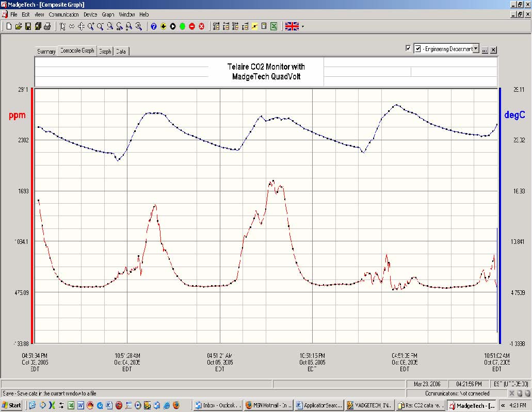The height and width of the screenshot is (412, 532).
Task: Choose the horizontal pan tool
Action: (x=72, y=26)
